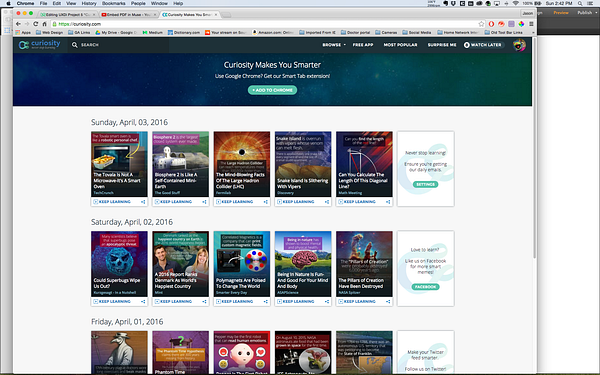Reload the page with refresh icon
This screenshot has height=375, width=600.
tap(36, 24)
